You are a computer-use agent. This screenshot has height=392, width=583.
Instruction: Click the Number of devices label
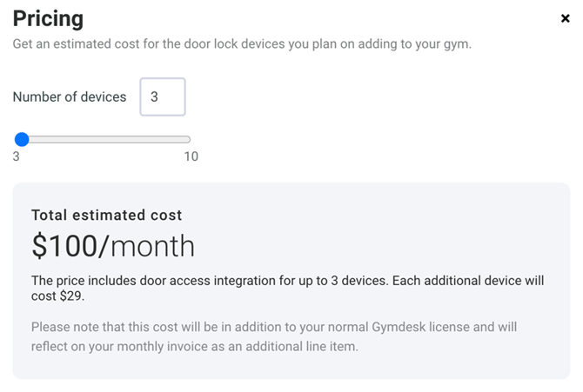(x=70, y=97)
